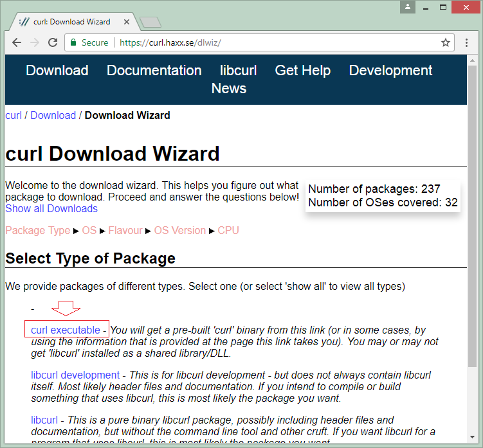Click 'Download Wizard' breadcrumb text

[x=127, y=115]
